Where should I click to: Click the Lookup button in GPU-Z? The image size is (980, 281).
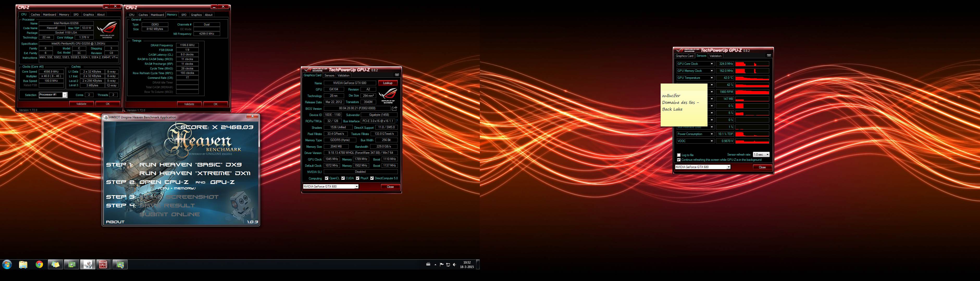(388, 83)
